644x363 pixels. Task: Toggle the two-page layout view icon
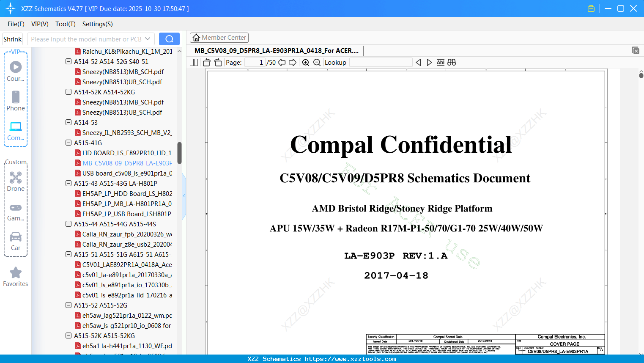(x=194, y=63)
